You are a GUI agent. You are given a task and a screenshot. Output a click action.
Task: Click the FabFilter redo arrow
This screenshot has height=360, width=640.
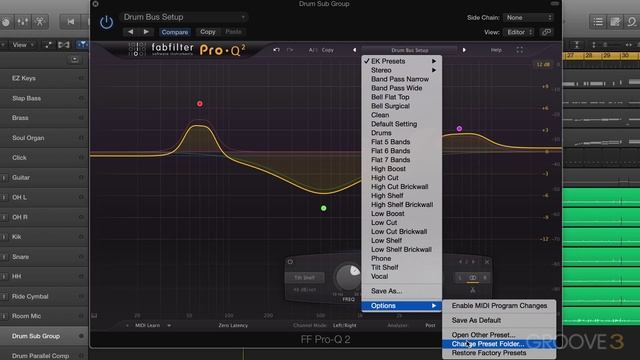point(290,50)
